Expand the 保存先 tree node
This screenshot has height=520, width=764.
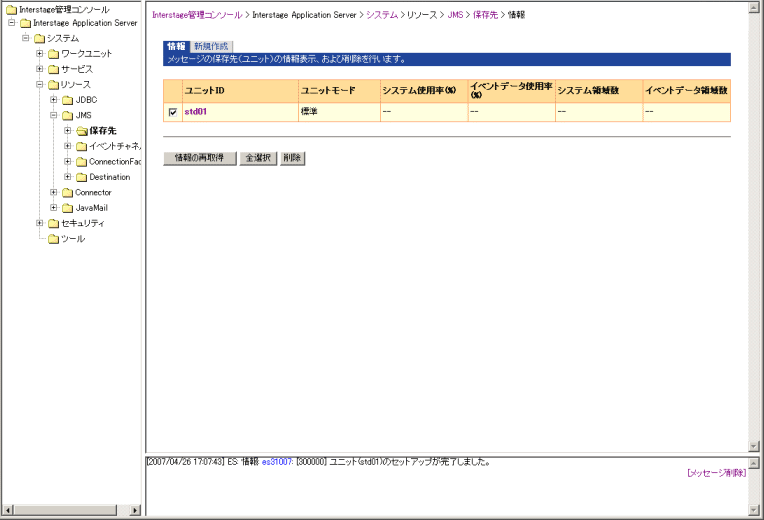(x=68, y=131)
